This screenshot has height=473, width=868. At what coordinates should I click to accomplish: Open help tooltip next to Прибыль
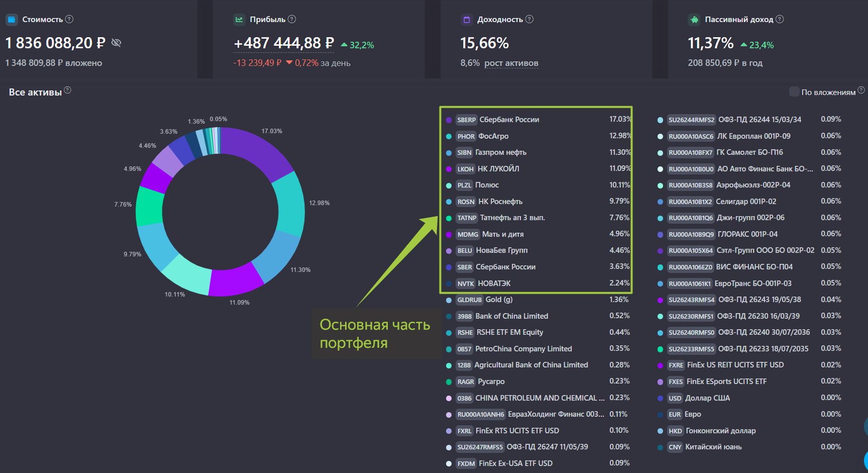(x=292, y=19)
